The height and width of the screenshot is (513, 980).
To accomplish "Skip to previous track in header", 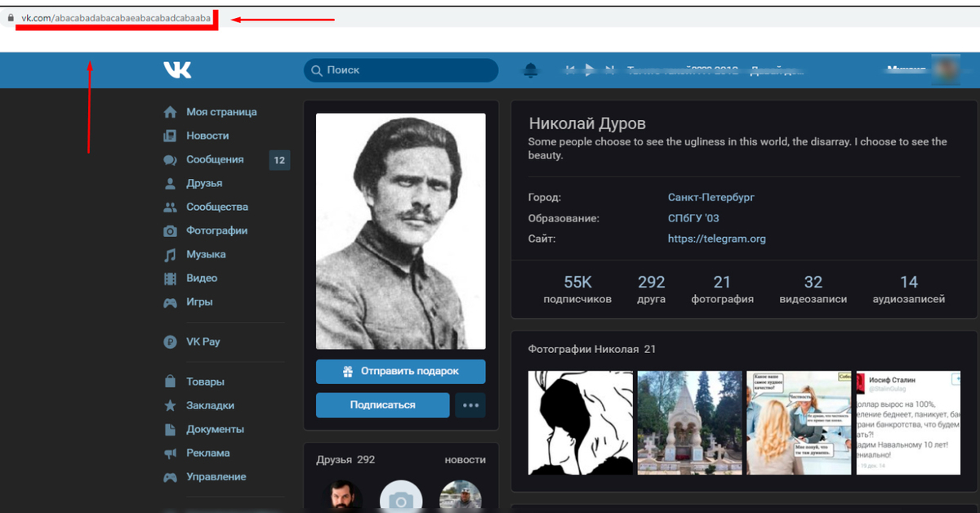I will coord(570,70).
